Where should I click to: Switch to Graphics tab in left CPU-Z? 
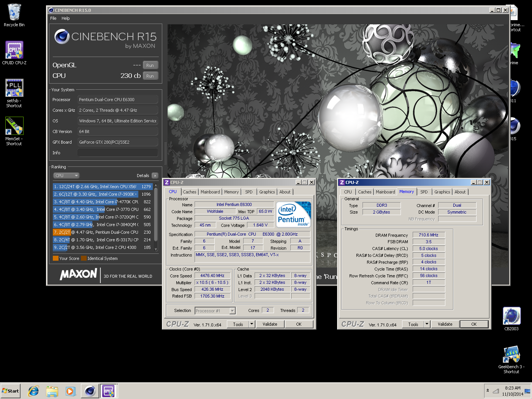pos(267,192)
